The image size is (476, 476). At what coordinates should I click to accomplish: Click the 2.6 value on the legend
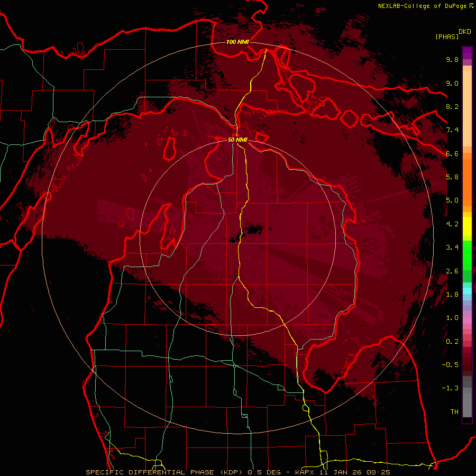tap(452, 271)
